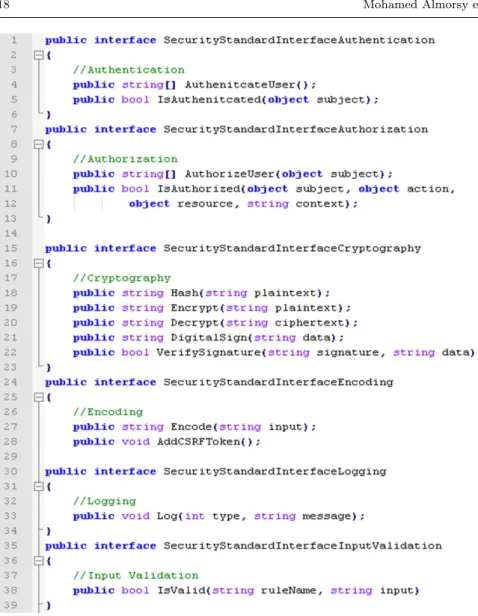Click the bool keyword on line 5
Image resolution: width=478 pixels, height=616 pixels.
click(136, 100)
